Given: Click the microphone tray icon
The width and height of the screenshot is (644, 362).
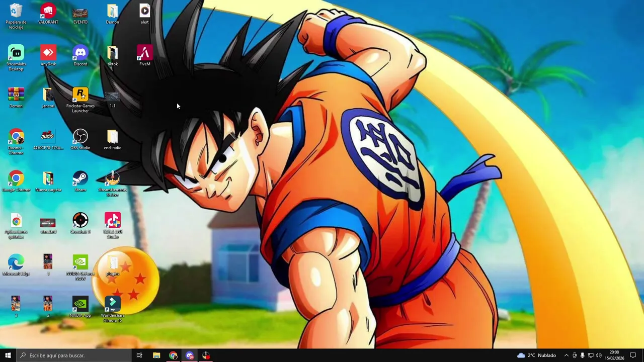Looking at the screenshot, I should (582, 355).
